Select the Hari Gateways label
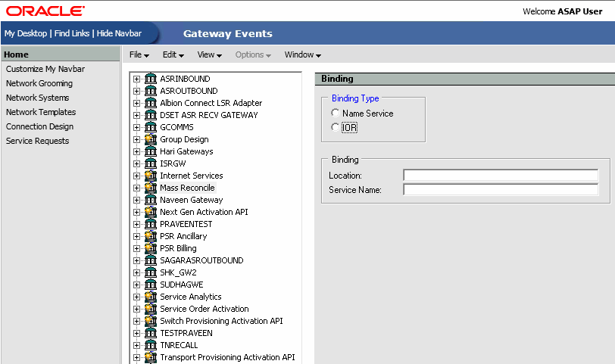Image resolution: width=615 pixels, height=364 pixels. point(186,151)
